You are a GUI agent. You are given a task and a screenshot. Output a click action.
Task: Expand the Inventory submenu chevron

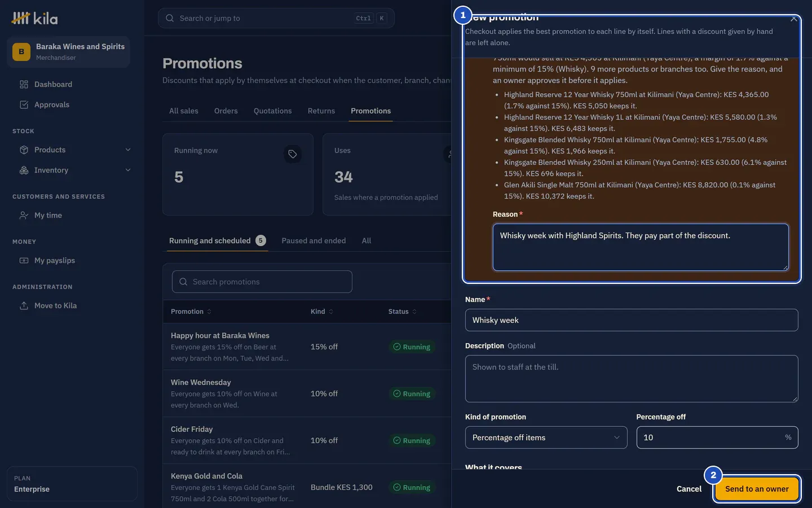(128, 170)
